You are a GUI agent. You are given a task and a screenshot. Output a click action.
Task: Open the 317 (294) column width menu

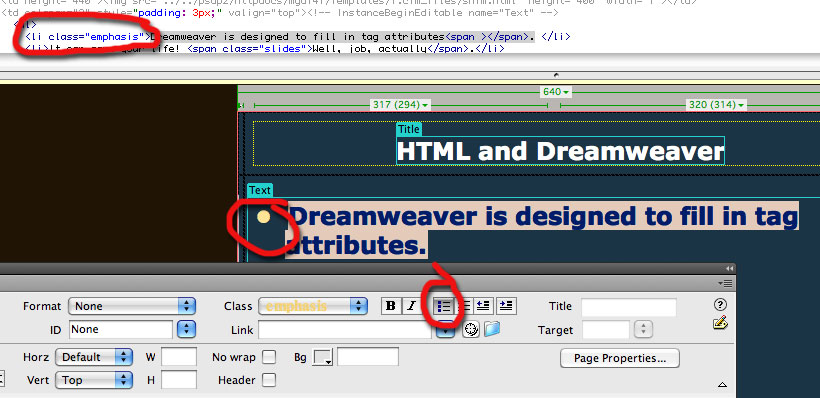click(400, 105)
